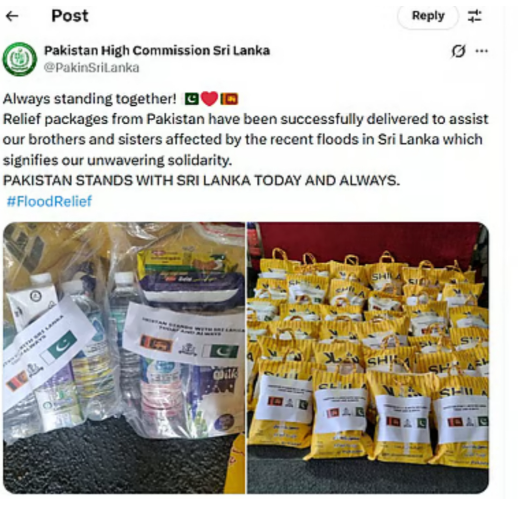
Task: Open the Pakistan High Commission Sri Lanka name
Action: click(x=157, y=51)
